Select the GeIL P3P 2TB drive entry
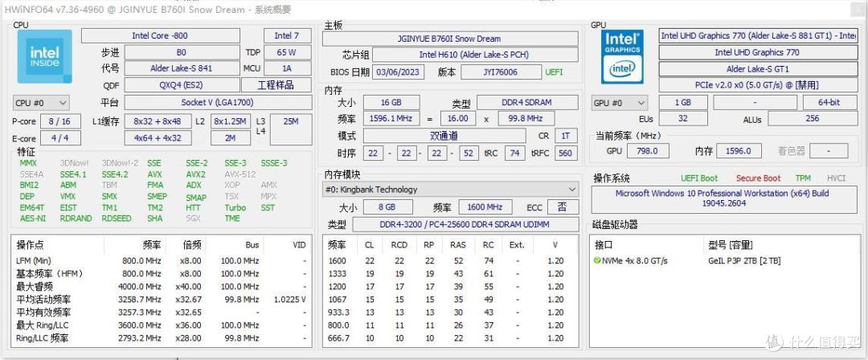The image size is (868, 360). [x=744, y=261]
